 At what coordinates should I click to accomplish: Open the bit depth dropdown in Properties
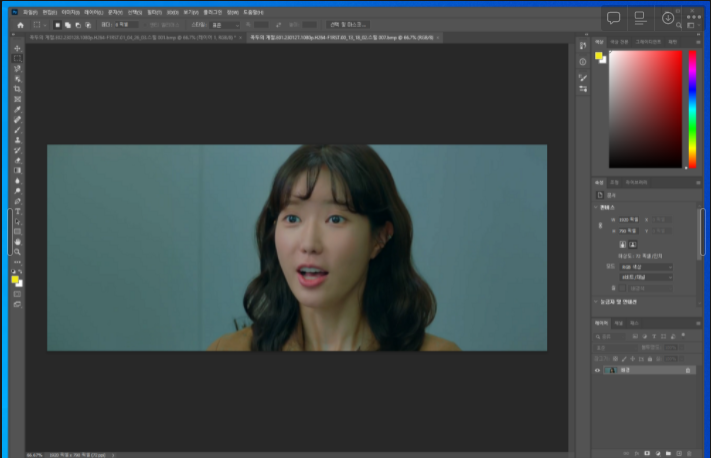(x=646, y=277)
